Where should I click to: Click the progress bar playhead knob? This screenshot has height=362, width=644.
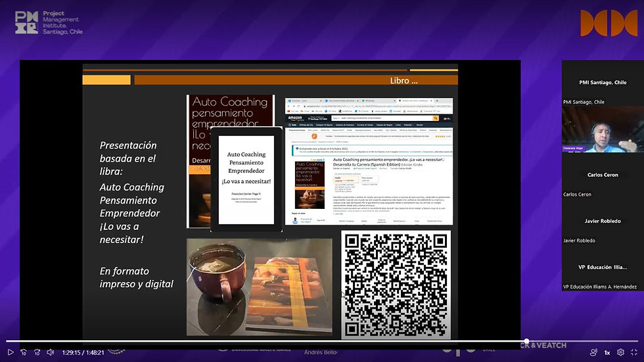(x=526, y=341)
